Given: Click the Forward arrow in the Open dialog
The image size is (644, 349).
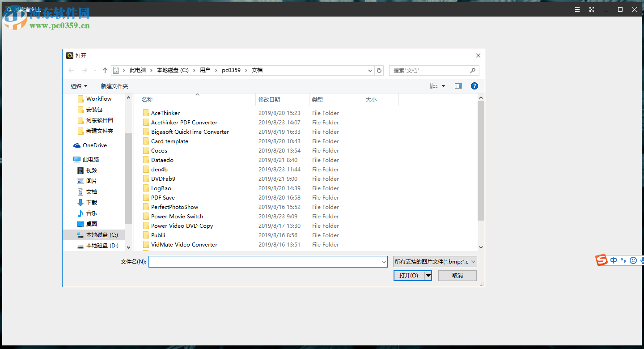Looking at the screenshot, I should (x=84, y=70).
